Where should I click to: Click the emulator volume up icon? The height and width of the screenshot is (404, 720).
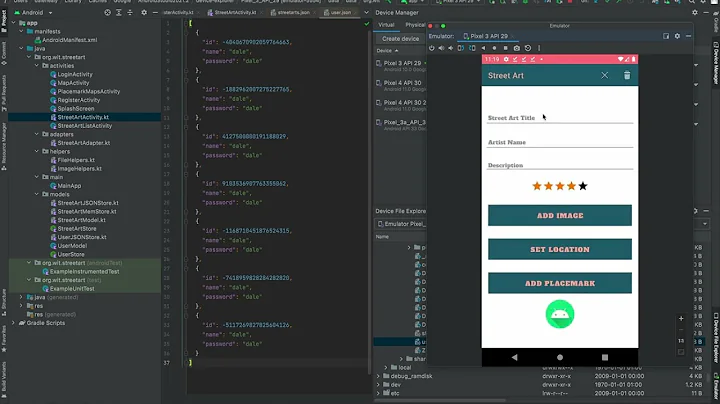tap(441, 48)
